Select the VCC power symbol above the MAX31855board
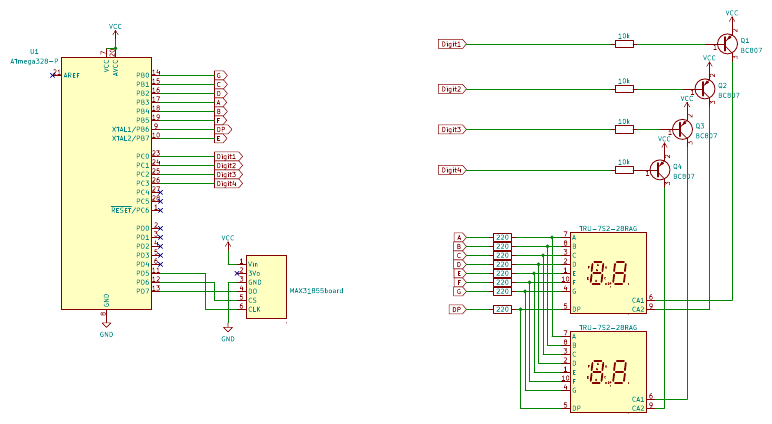Screen dimensions: 772x424 click(x=228, y=240)
